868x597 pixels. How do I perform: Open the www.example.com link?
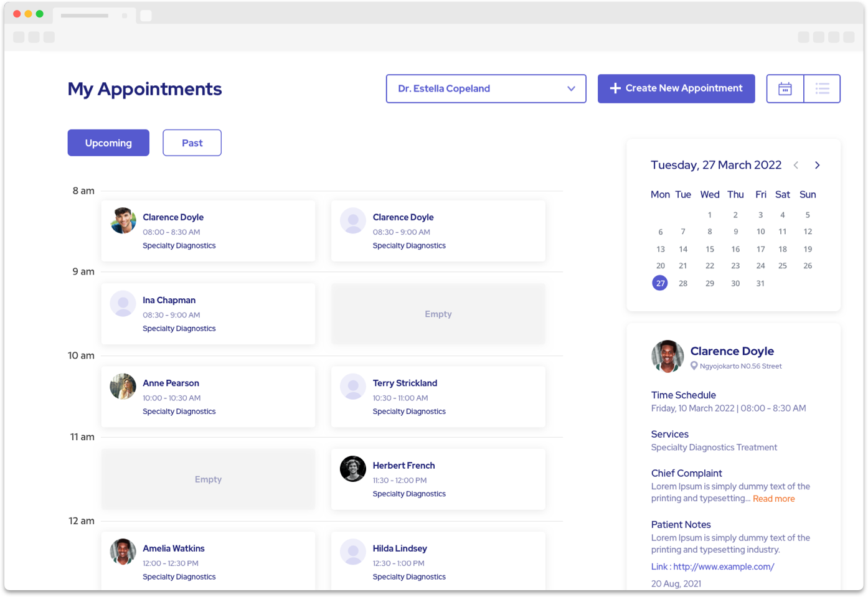[724, 566]
